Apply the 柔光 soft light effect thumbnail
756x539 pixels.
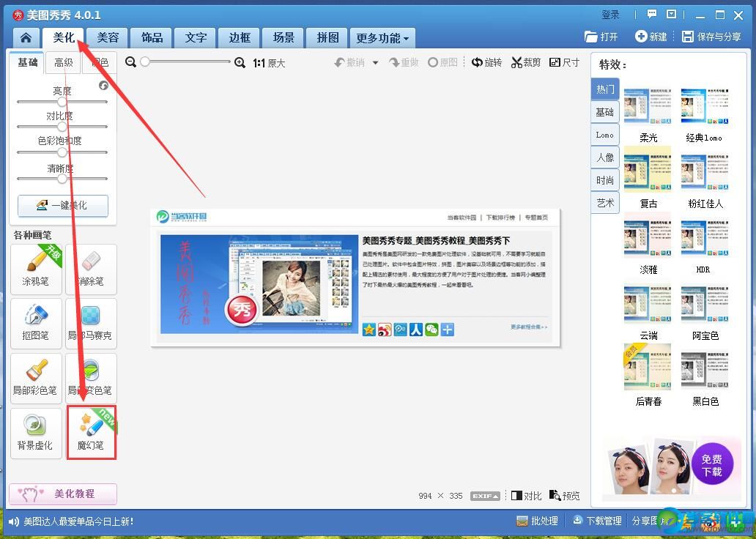point(648,107)
